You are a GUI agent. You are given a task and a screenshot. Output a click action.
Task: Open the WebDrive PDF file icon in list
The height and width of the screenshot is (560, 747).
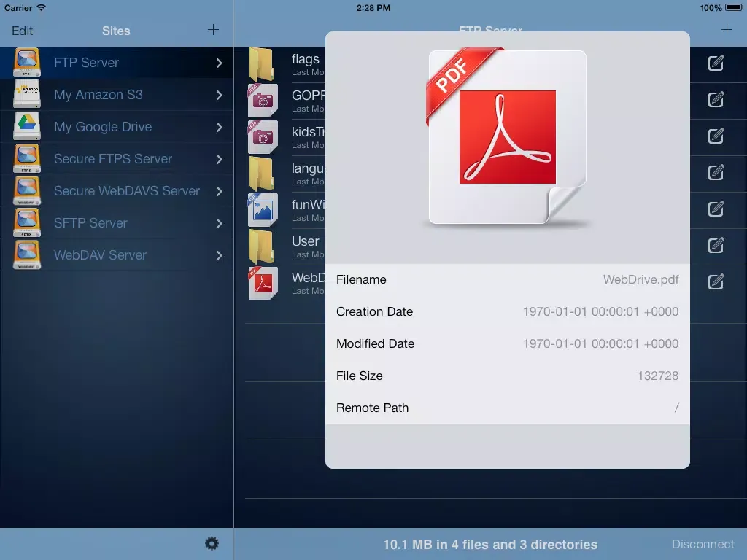[263, 283]
